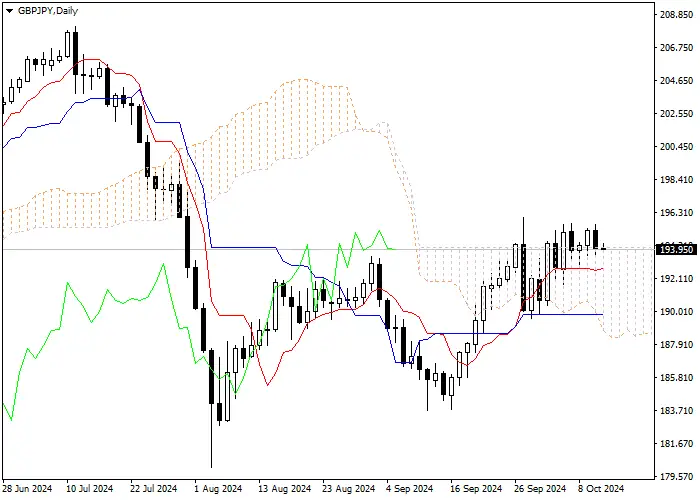Click the 1 Aug 2024 date label
The height and width of the screenshot is (500, 700).
[218, 488]
